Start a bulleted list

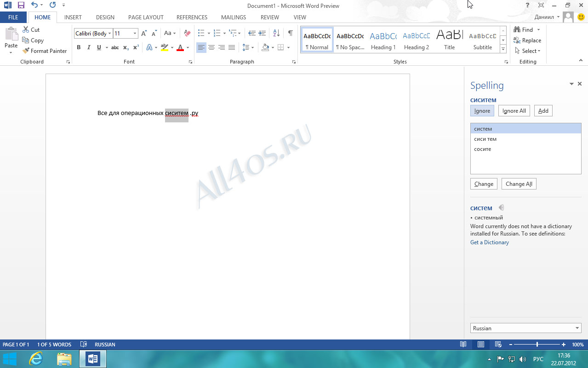tap(201, 33)
